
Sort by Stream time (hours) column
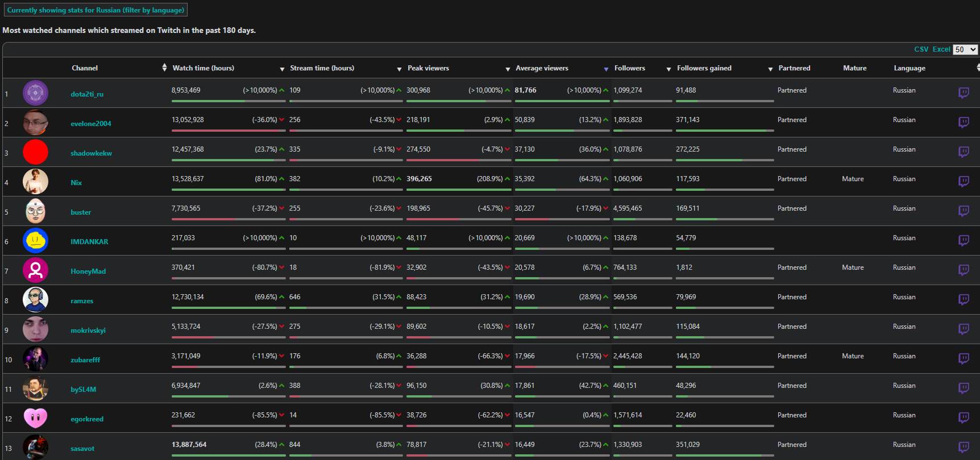[322, 68]
